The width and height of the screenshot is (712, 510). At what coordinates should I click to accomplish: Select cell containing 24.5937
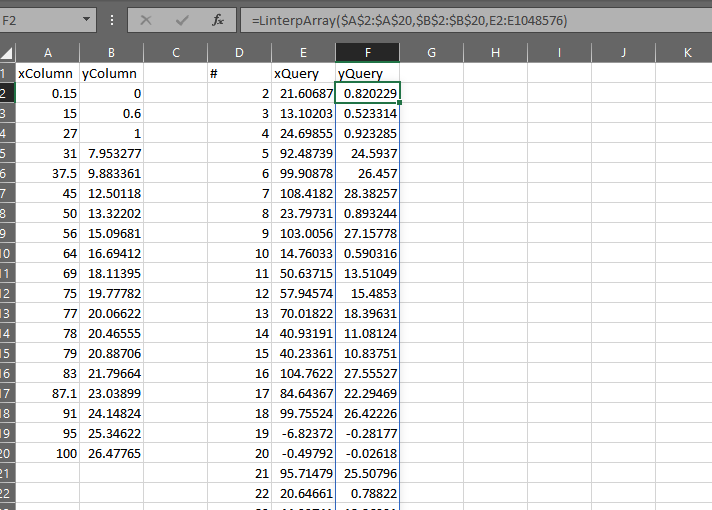pyautogui.click(x=367, y=153)
